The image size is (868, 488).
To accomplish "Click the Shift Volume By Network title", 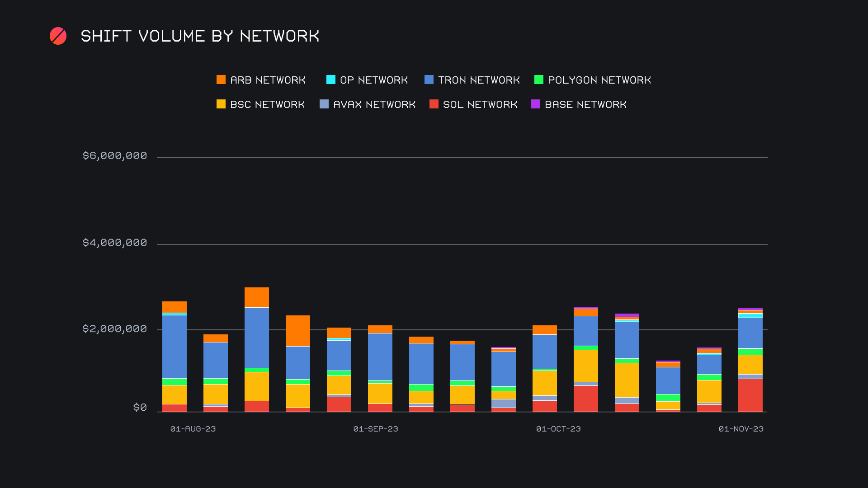I will tap(200, 36).
